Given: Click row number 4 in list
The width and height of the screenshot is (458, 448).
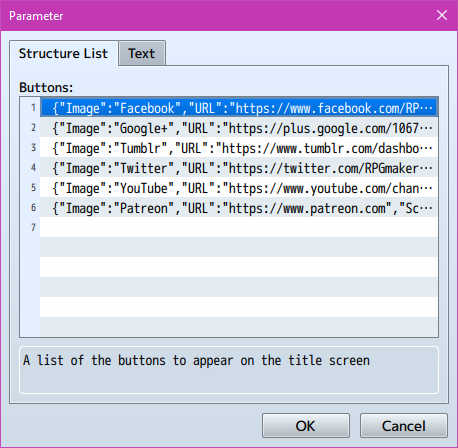Looking at the screenshot, I should [33, 167].
